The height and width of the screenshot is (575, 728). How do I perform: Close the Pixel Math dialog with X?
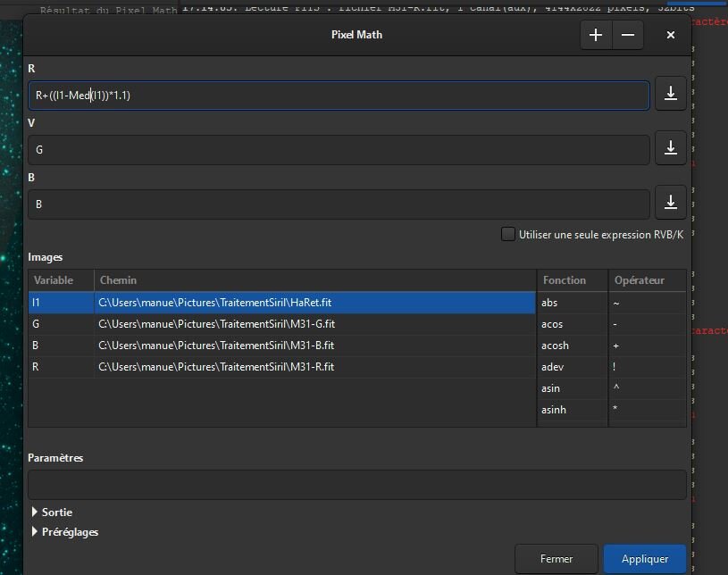tap(671, 35)
